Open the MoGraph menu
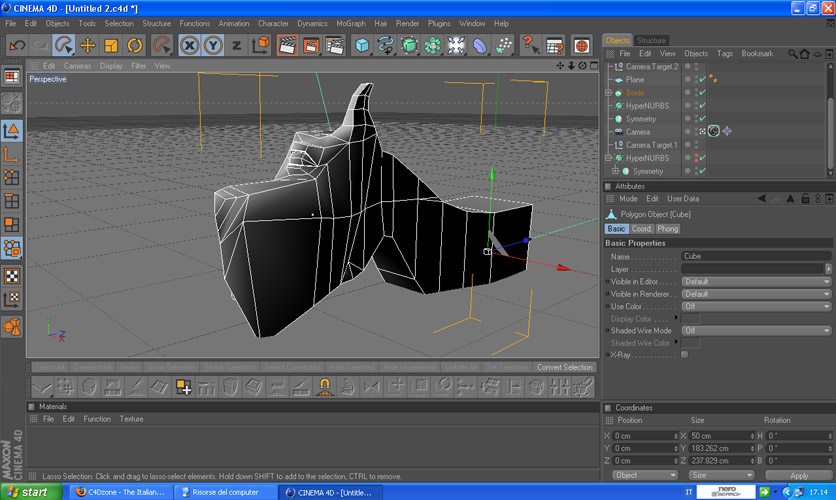This screenshot has height=500, width=836. coord(350,23)
